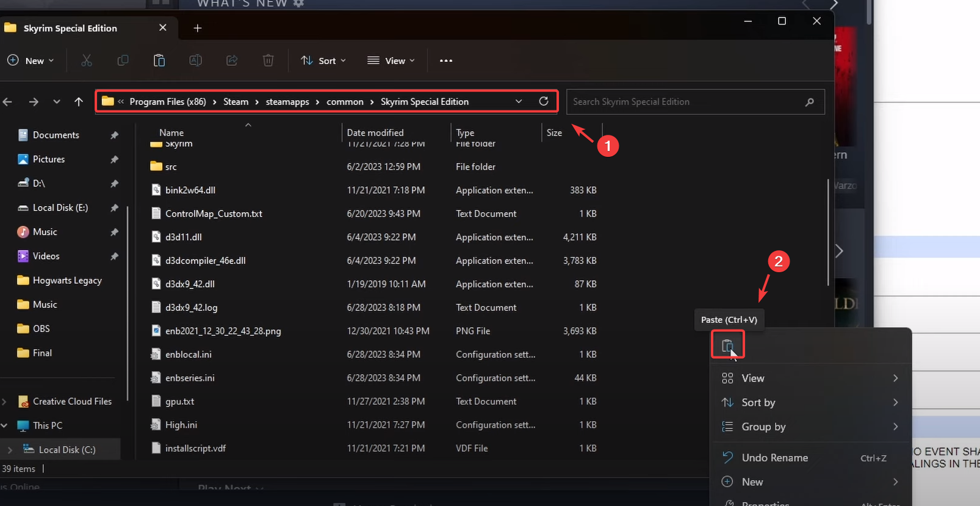Click the Share icon in toolbar

(232, 60)
